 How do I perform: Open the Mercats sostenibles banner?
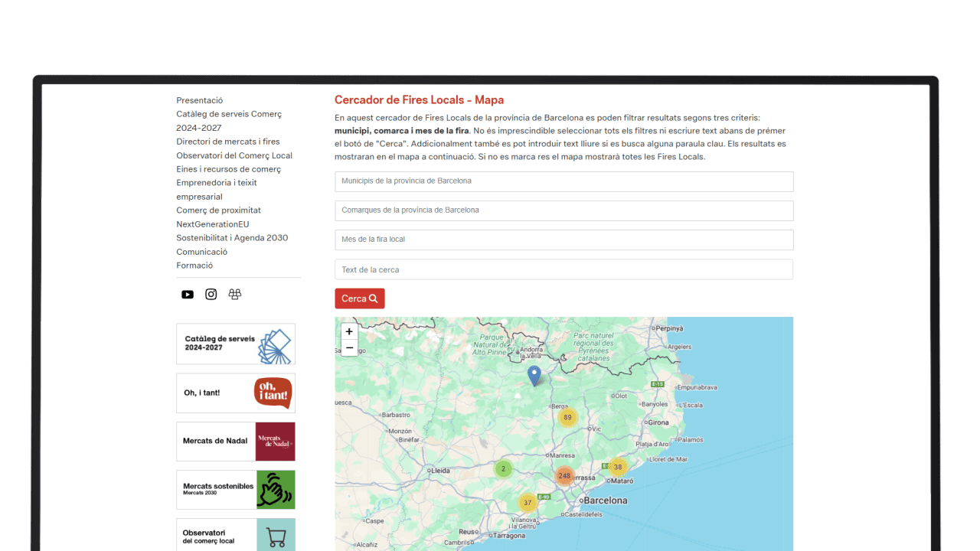coord(236,490)
